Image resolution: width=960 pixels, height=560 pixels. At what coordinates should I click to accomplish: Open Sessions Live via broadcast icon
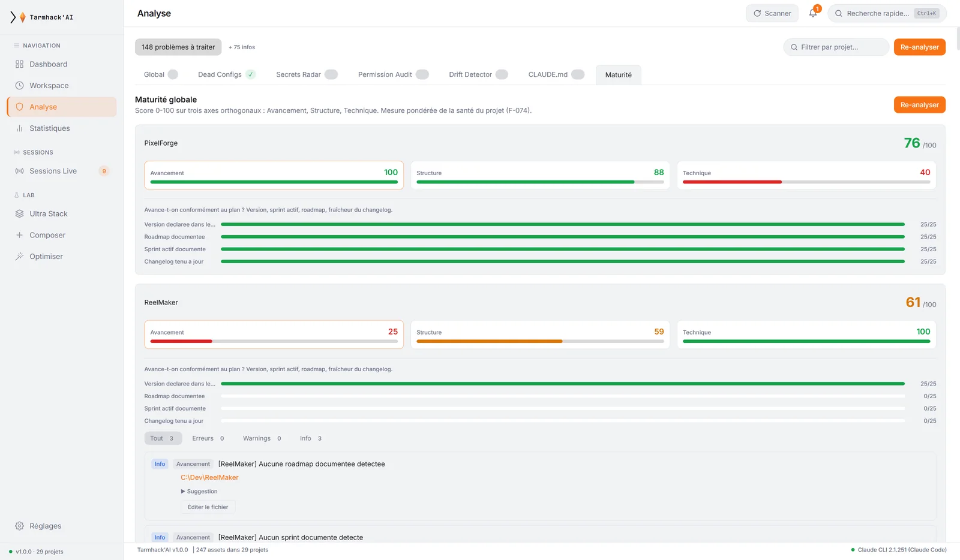pyautogui.click(x=19, y=171)
